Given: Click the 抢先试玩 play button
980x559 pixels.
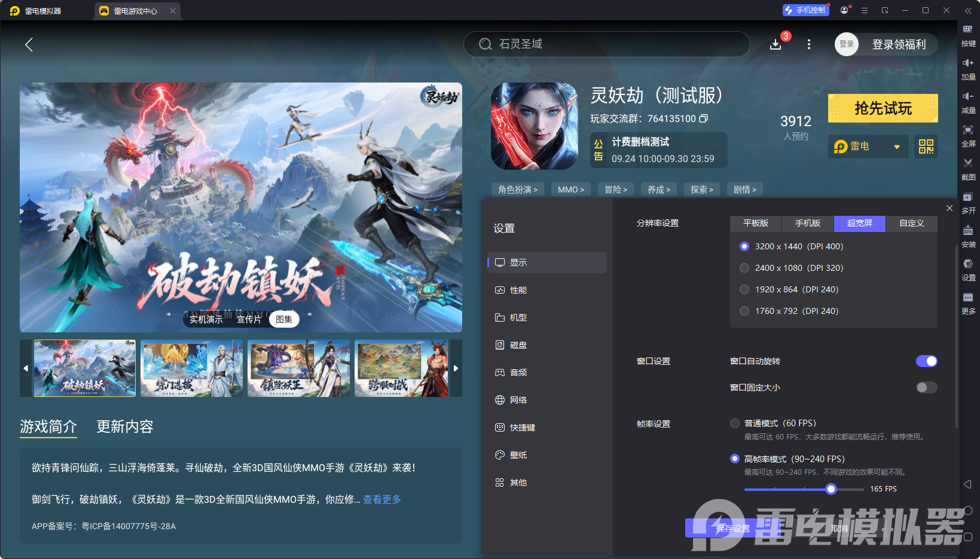Looking at the screenshot, I should click(x=883, y=108).
